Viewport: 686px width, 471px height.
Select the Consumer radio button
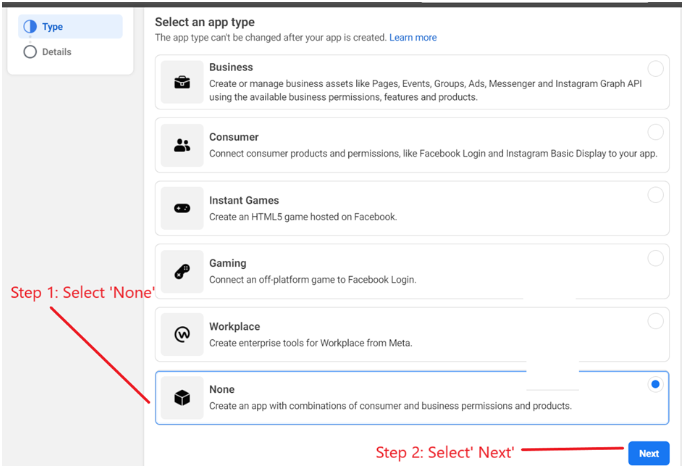coord(655,132)
